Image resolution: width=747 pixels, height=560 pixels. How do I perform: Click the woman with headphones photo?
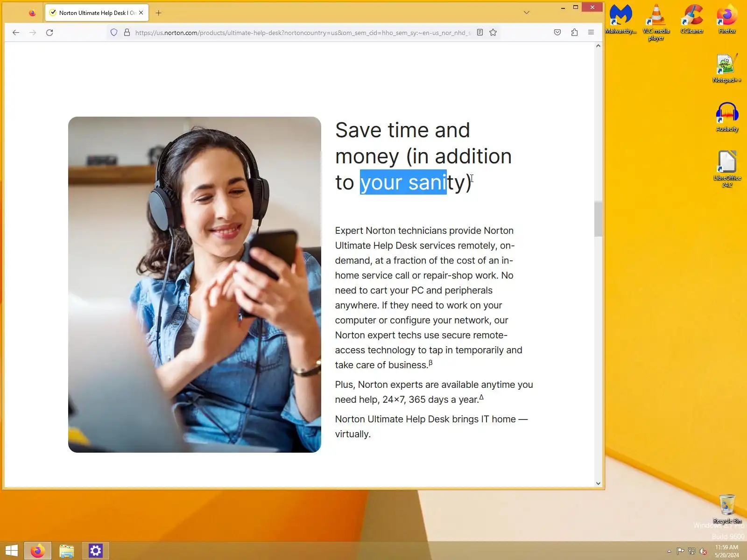pyautogui.click(x=195, y=285)
